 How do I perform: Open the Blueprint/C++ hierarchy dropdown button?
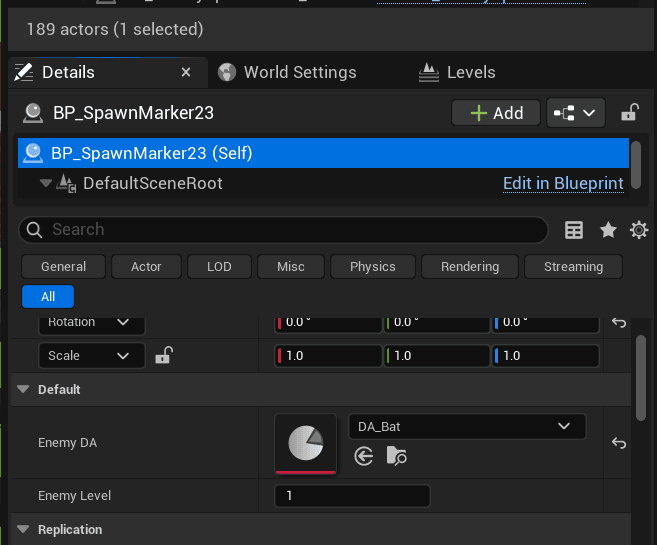(x=576, y=113)
